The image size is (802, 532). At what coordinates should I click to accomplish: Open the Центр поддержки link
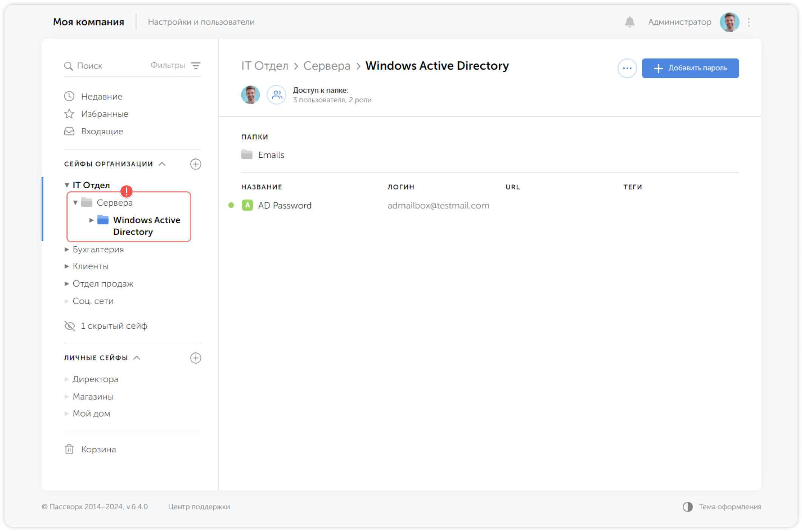[x=199, y=507]
